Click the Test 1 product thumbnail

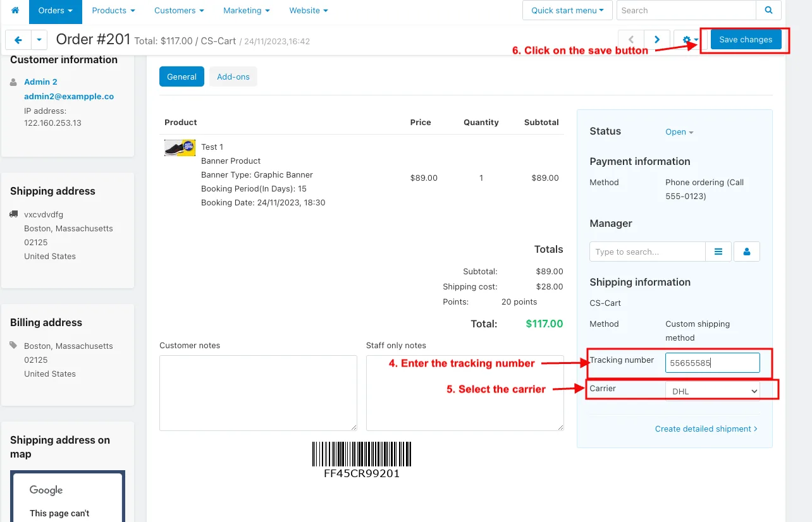click(x=180, y=148)
